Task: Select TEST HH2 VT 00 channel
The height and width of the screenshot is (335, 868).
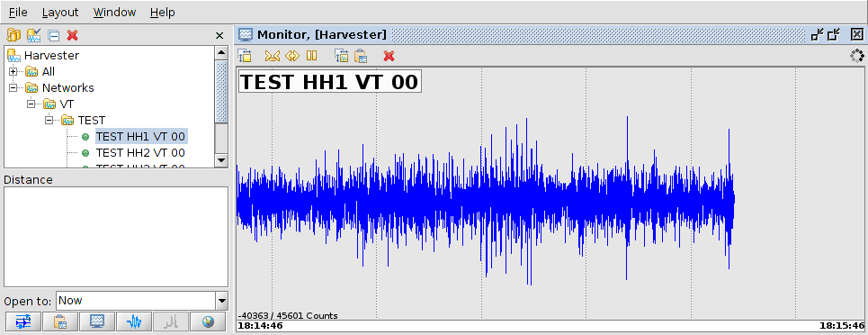Action: click(140, 152)
